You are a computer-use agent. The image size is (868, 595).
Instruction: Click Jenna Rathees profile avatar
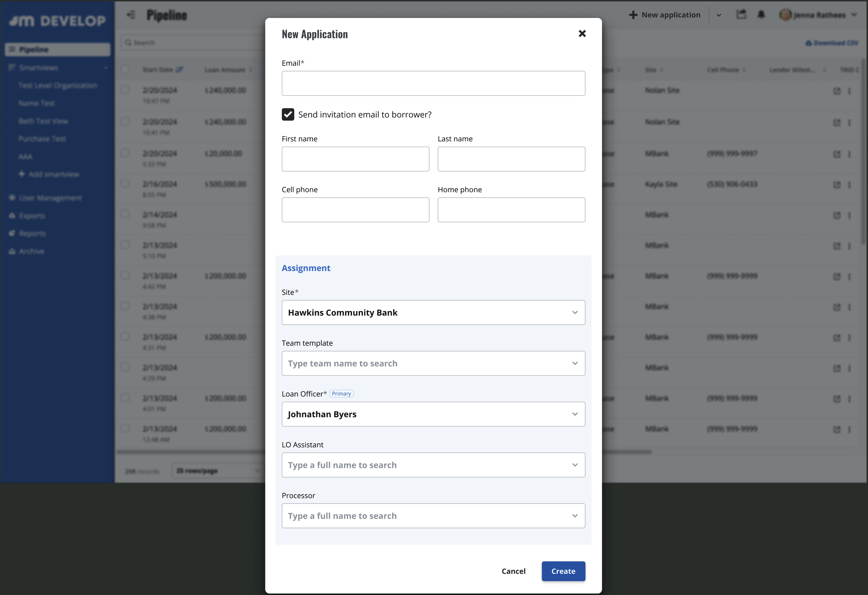pyautogui.click(x=785, y=15)
